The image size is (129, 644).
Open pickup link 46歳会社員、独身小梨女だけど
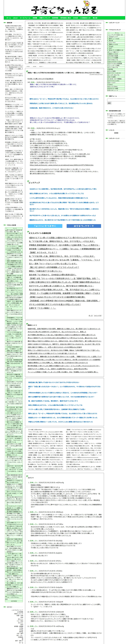(52, 108)
